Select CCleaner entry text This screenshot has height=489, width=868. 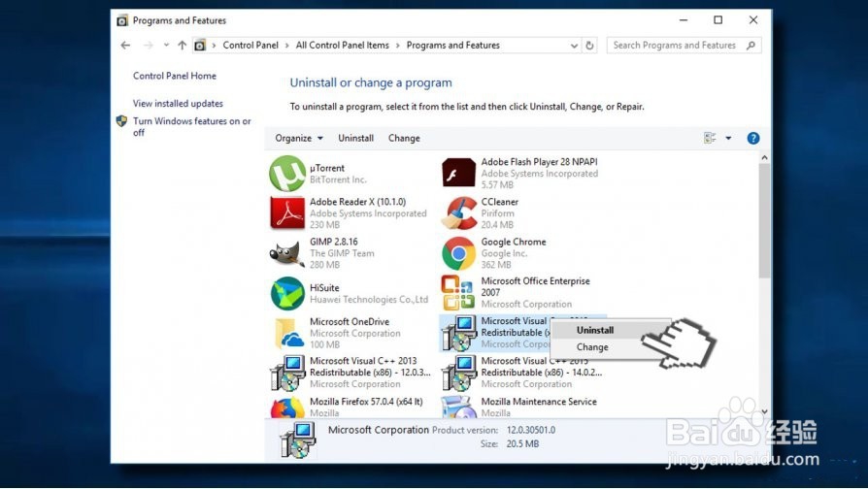500,202
